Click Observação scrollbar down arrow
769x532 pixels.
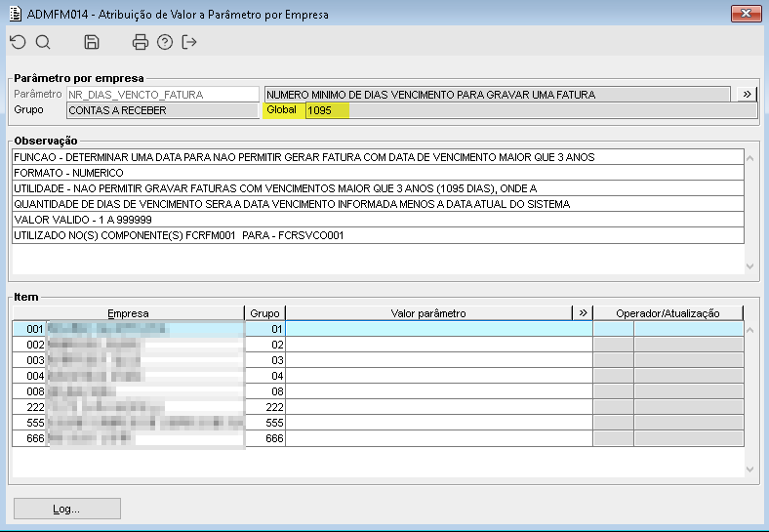tap(749, 266)
